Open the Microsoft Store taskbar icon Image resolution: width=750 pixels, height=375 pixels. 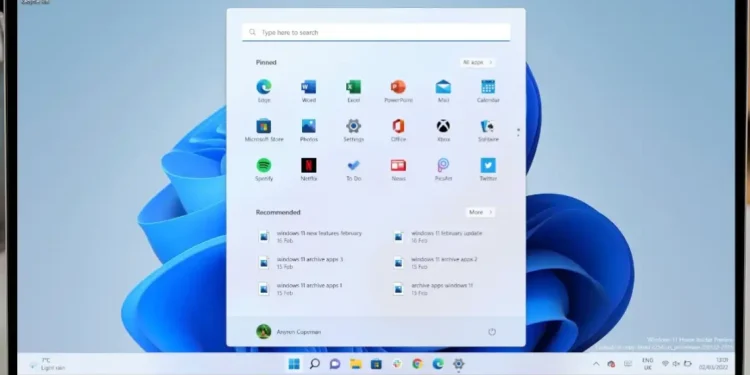(x=376, y=364)
